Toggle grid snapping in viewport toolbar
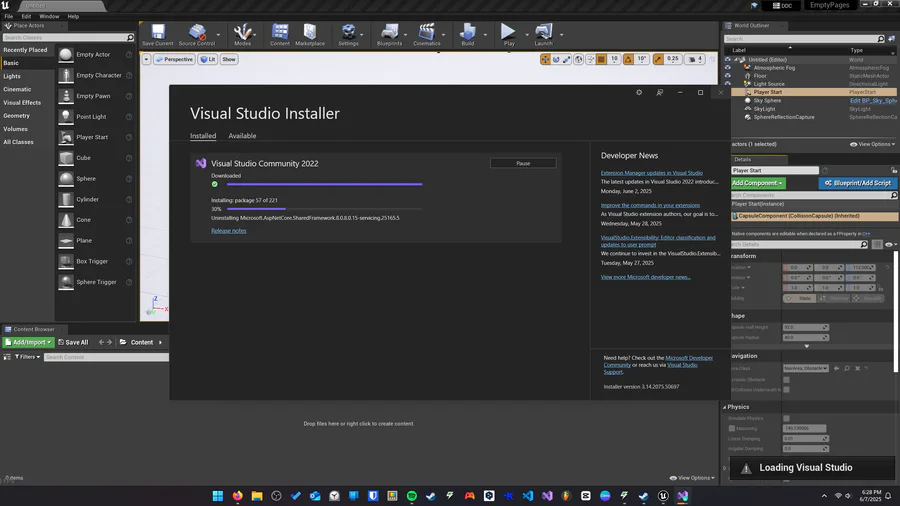900x506 pixels. [601, 59]
